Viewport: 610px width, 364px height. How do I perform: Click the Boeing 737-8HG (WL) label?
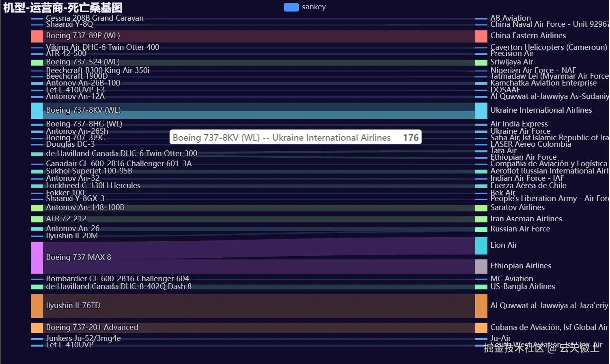[x=84, y=124]
